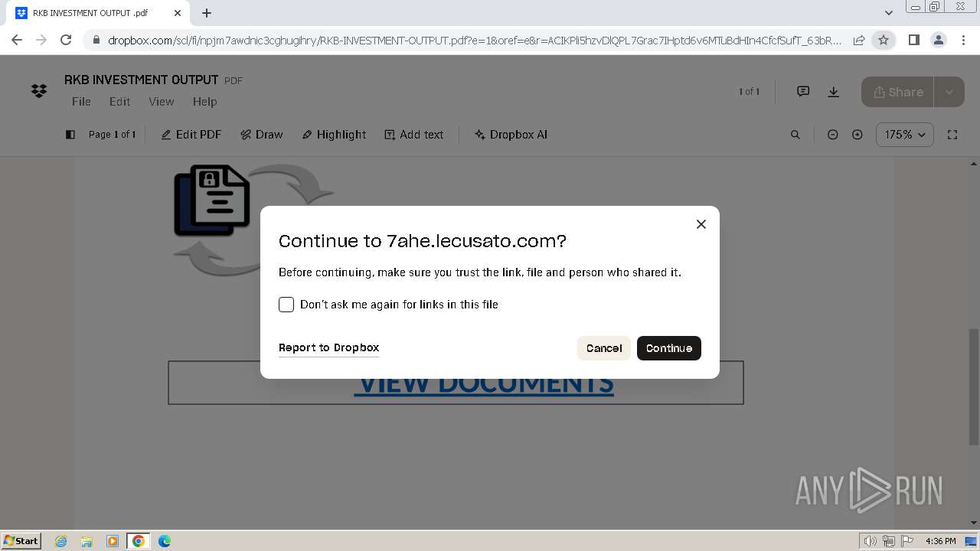Toggle the browser side panel icon

[x=913, y=40]
